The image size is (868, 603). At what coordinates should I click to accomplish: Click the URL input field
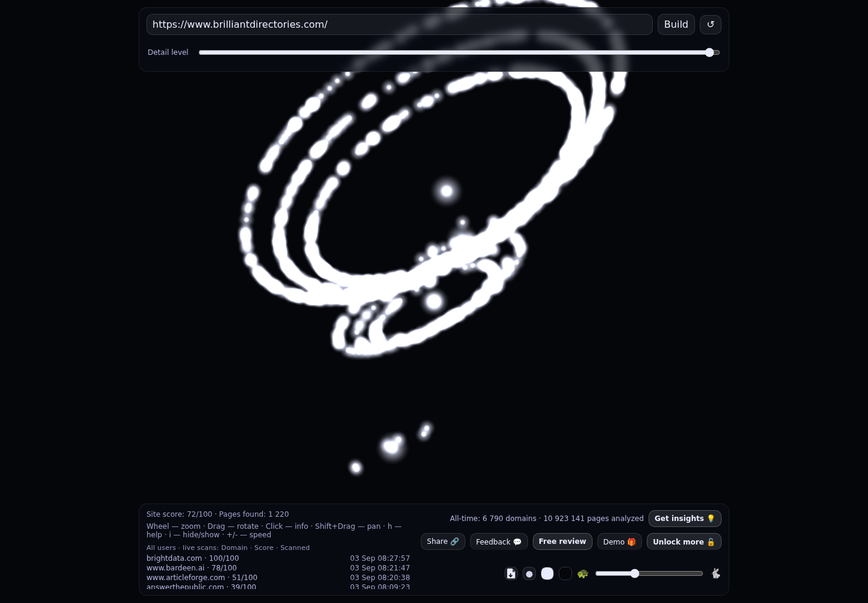click(399, 25)
